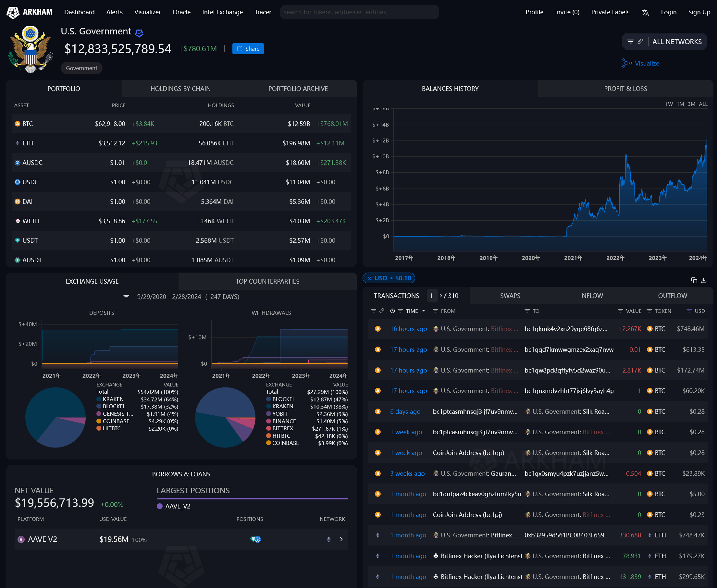
Task: Open Intel Exchange in navigation
Action: [x=222, y=12]
